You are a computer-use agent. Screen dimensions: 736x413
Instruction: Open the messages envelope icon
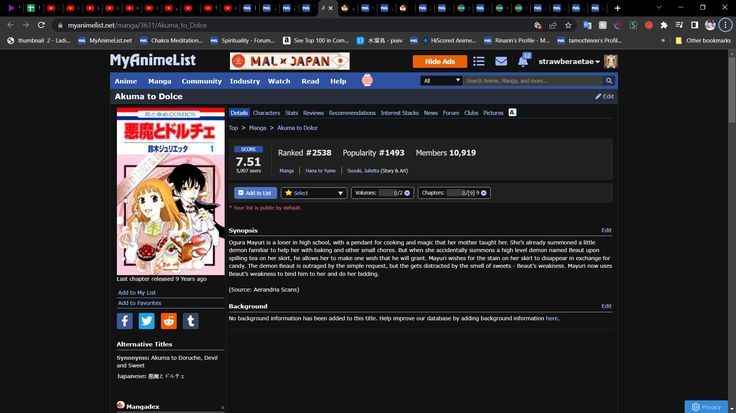tap(501, 61)
